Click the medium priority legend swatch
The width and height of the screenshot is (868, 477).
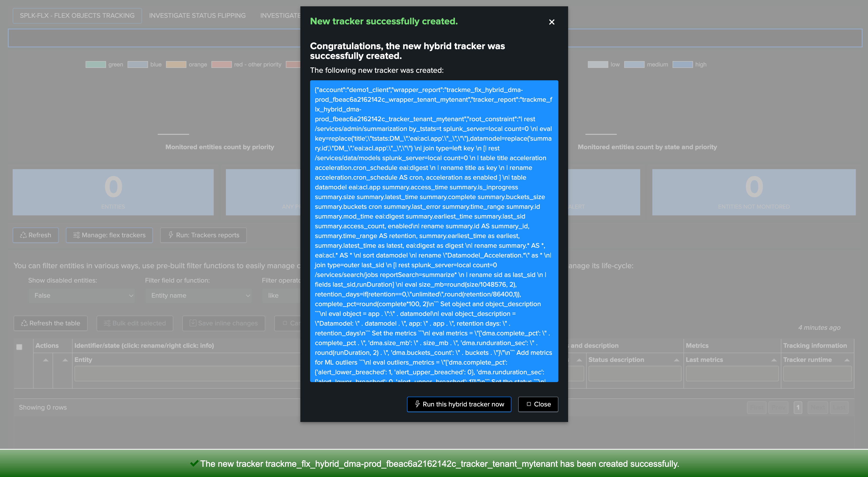click(x=634, y=64)
